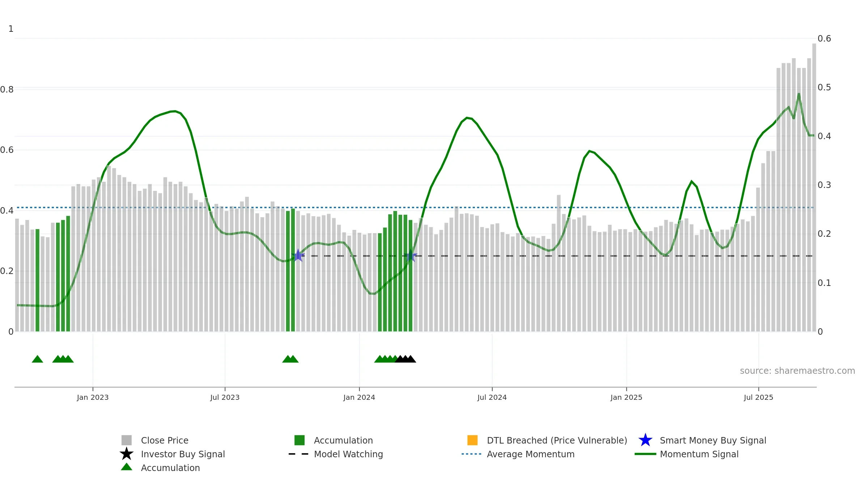
Task: Click the DTL Breached (Price Vulnerable) legend label
Action: pyautogui.click(x=557, y=440)
